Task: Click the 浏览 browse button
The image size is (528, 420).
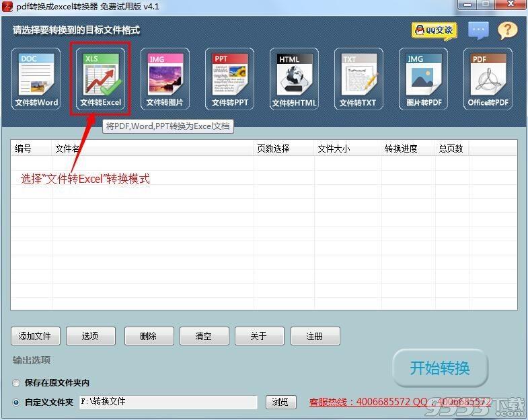Action: (281, 402)
